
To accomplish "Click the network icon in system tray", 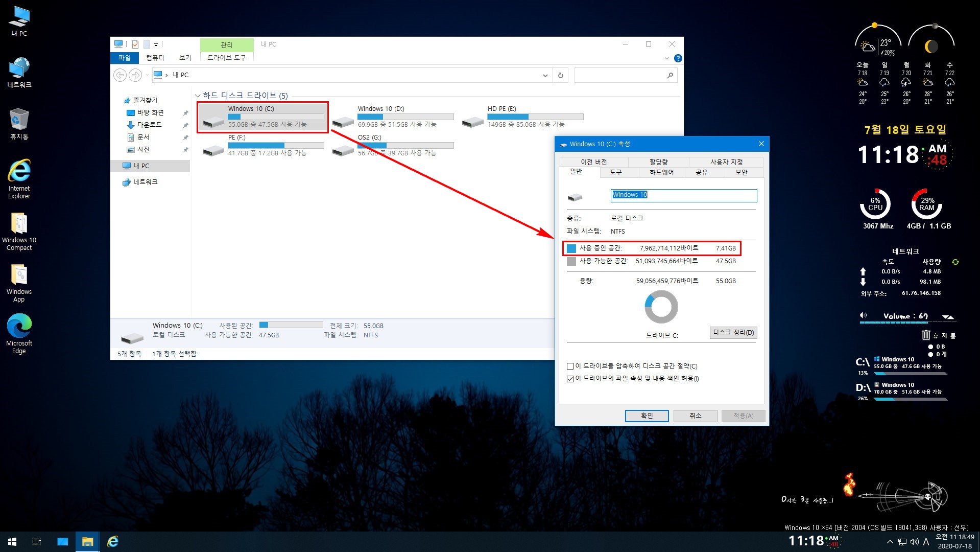I will coord(902,542).
